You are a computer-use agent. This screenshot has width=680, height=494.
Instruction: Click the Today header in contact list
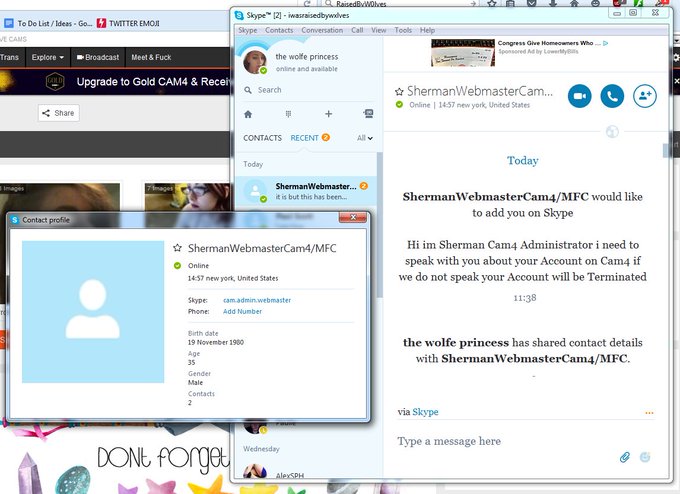tap(253, 164)
